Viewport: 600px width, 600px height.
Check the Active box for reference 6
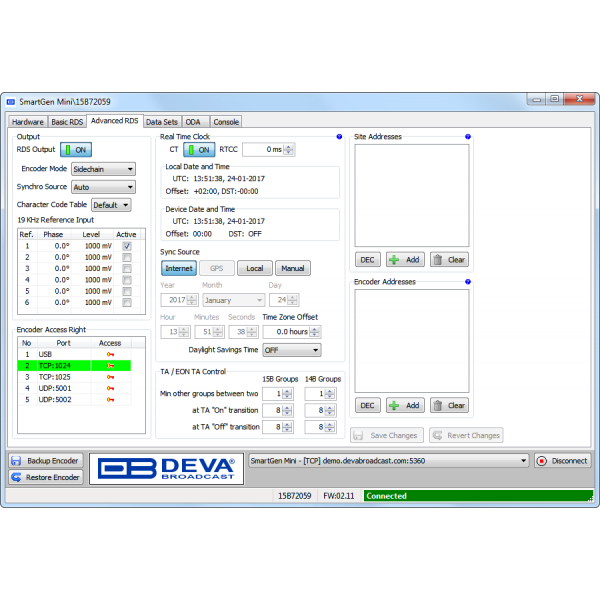point(127,302)
